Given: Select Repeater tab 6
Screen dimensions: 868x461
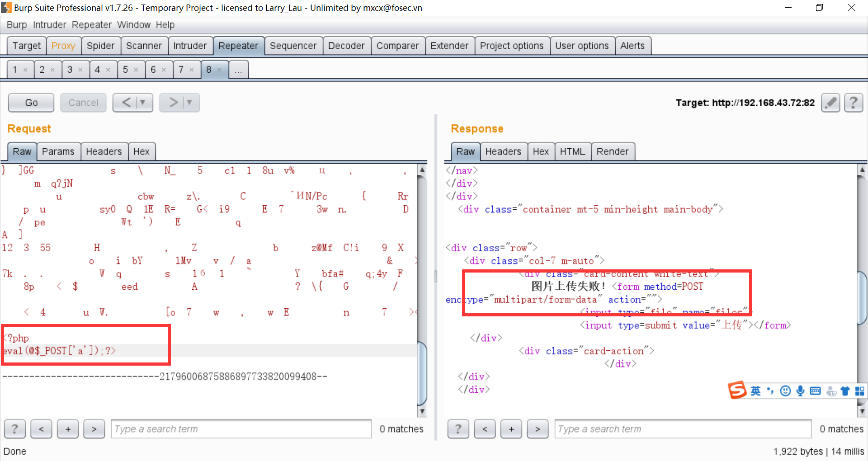Looking at the screenshot, I should [x=153, y=70].
